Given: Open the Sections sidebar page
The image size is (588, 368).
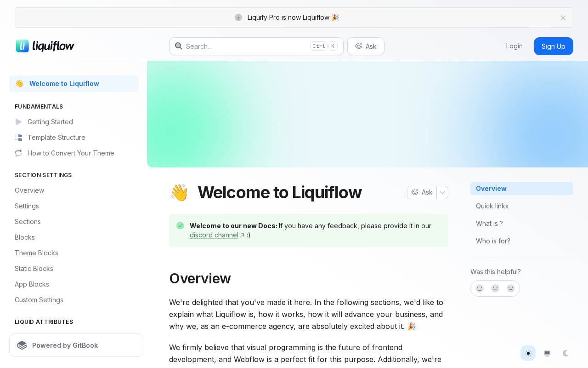Looking at the screenshot, I should 74,222.
